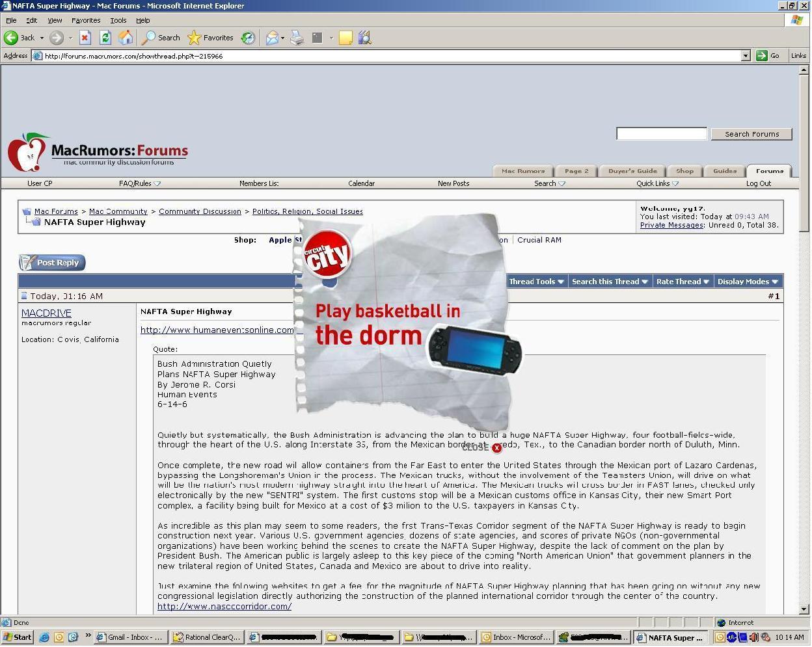This screenshot has width=812, height=647.
Task: Click the IE Back arrow icon
Action: click(11, 38)
